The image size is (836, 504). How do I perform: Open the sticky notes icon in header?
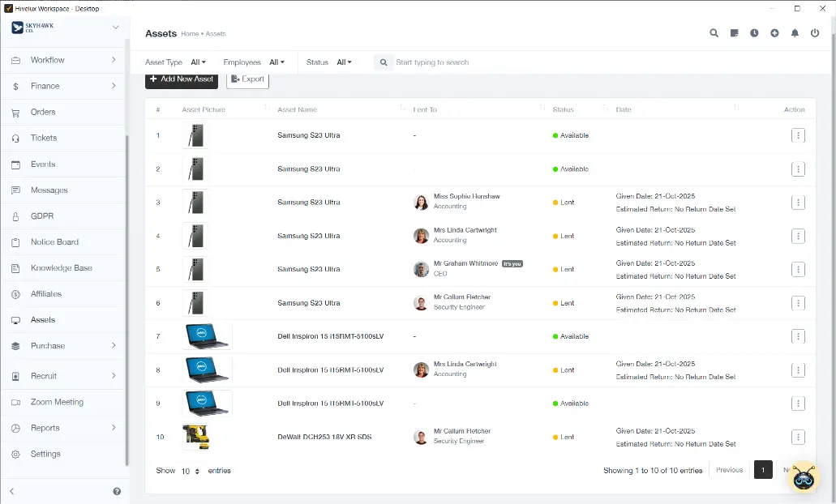[734, 33]
